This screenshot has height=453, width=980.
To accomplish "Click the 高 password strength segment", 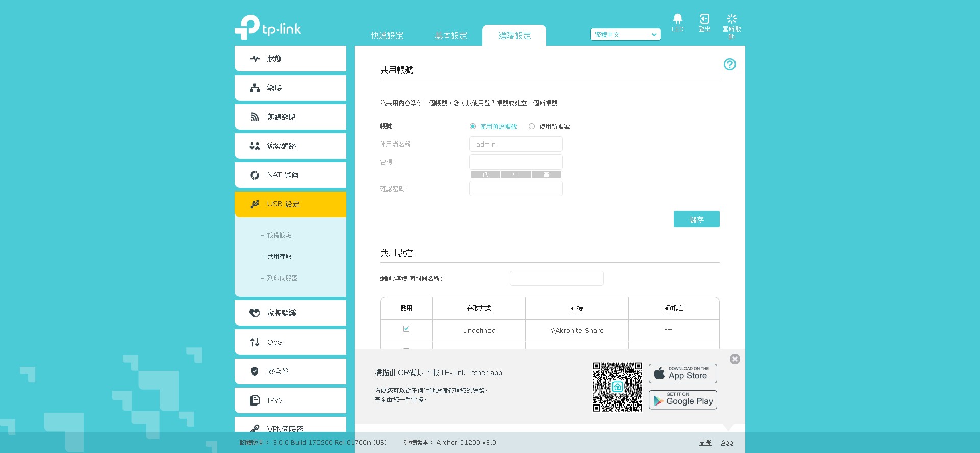I will tap(546, 175).
